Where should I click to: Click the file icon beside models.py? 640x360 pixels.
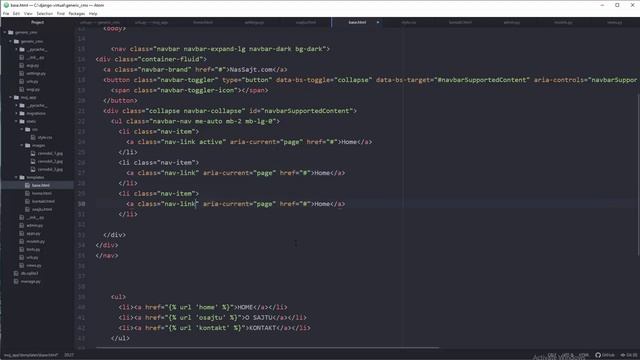pos(22,241)
